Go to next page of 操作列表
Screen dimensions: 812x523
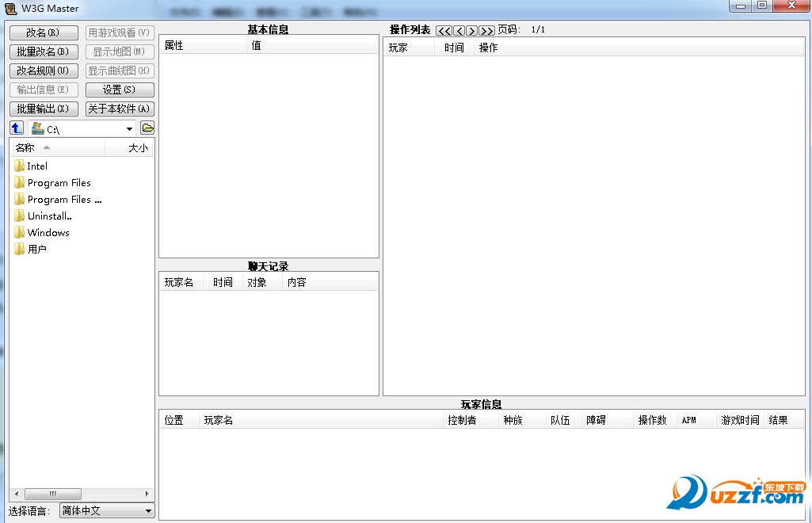472,31
